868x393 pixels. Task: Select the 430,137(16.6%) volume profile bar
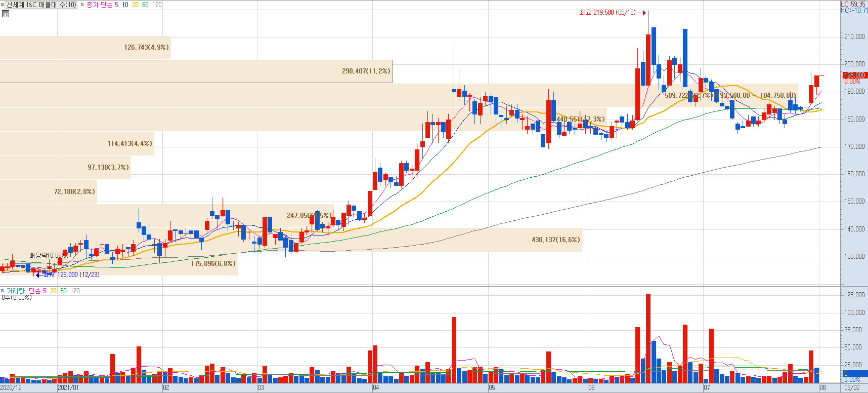click(x=291, y=240)
